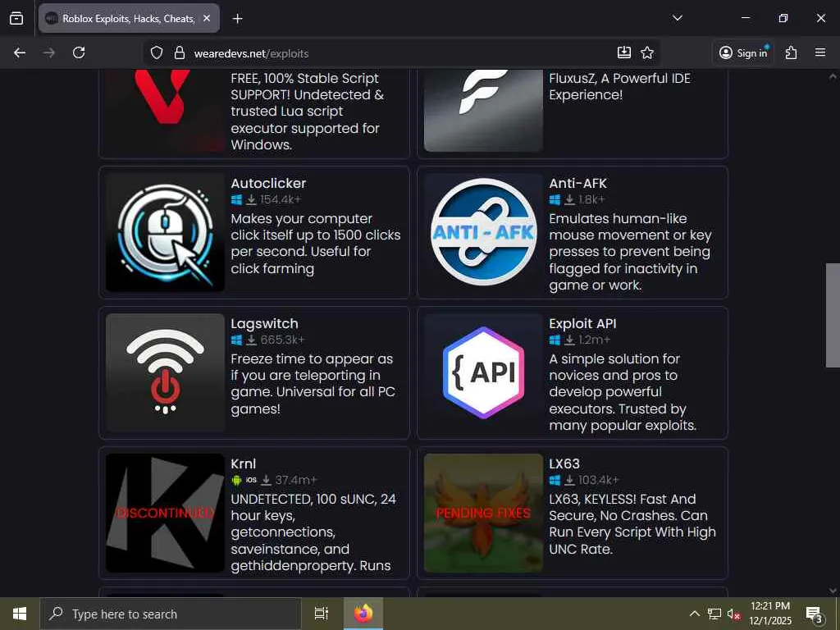This screenshot has height=630, width=840.
Task: Click the Windows icon under Exploit API
Action: coord(555,340)
